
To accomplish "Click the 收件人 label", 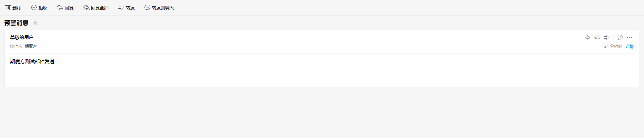I will click(16, 46).
